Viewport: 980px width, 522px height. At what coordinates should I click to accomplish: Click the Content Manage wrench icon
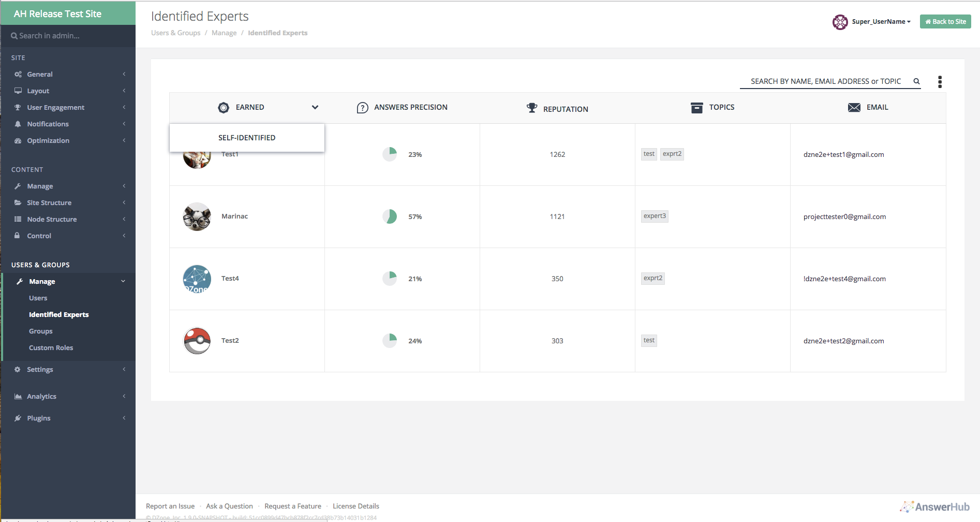click(18, 186)
